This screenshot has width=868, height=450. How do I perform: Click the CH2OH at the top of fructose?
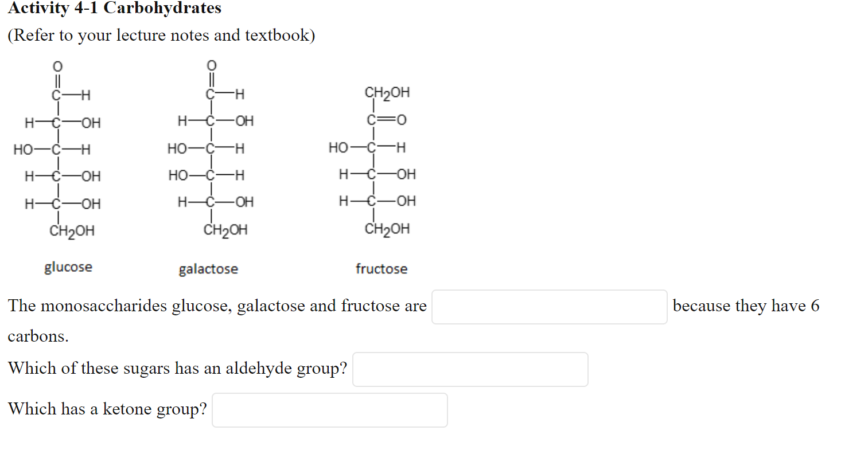point(387,92)
